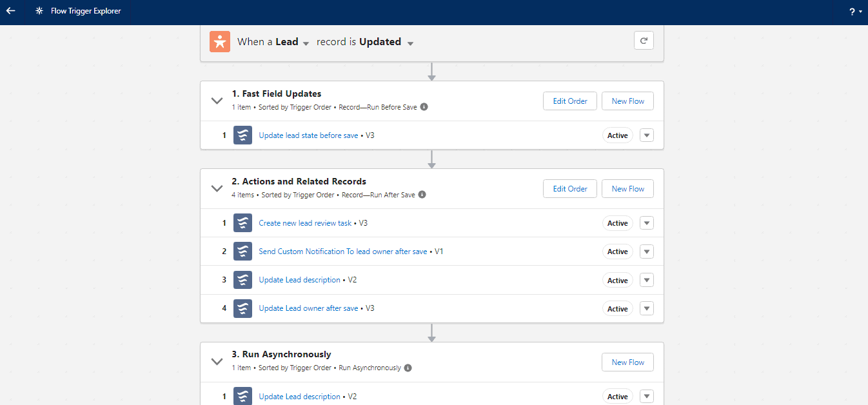868x405 pixels.
Task: Click the Active status for Update lead state before save
Action: pos(616,135)
